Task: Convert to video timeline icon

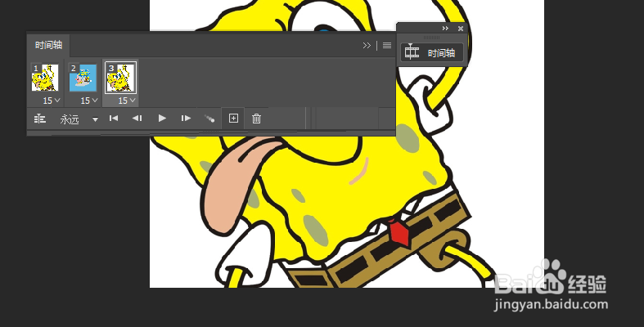Action: [40, 119]
